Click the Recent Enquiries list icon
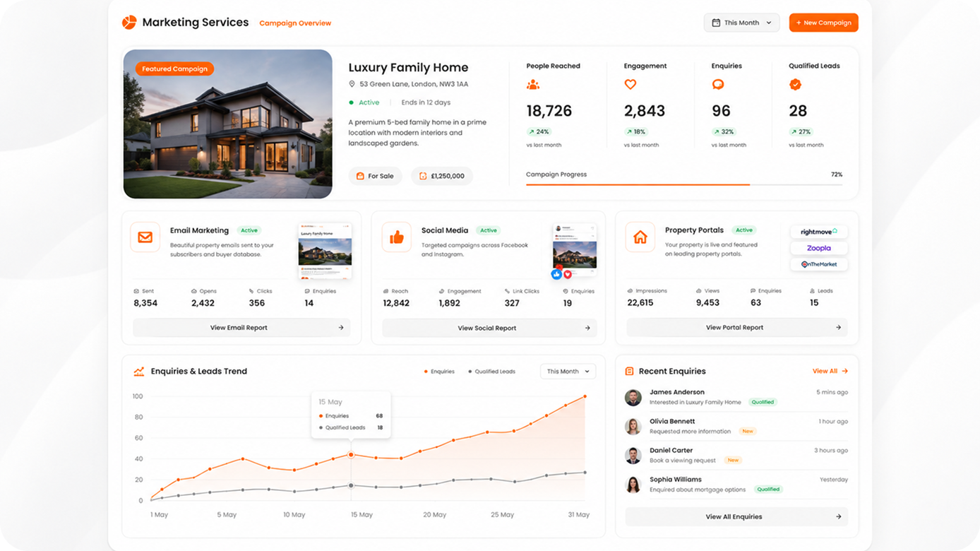This screenshot has width=980, height=551. (629, 372)
